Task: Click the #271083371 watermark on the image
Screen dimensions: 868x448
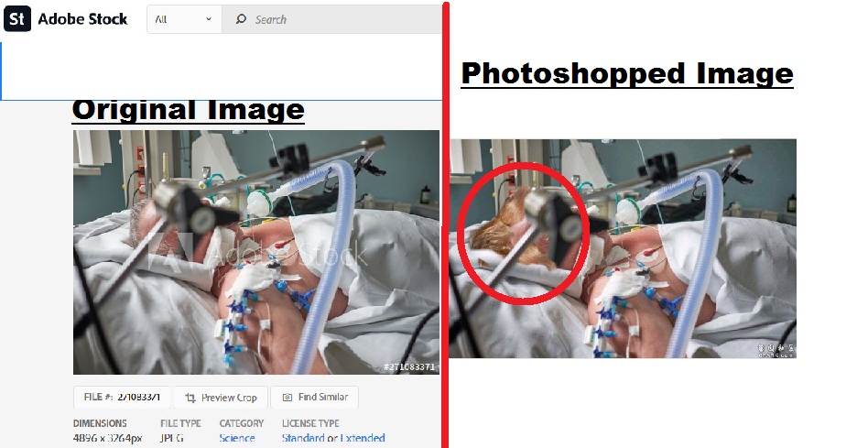Action: [409, 367]
